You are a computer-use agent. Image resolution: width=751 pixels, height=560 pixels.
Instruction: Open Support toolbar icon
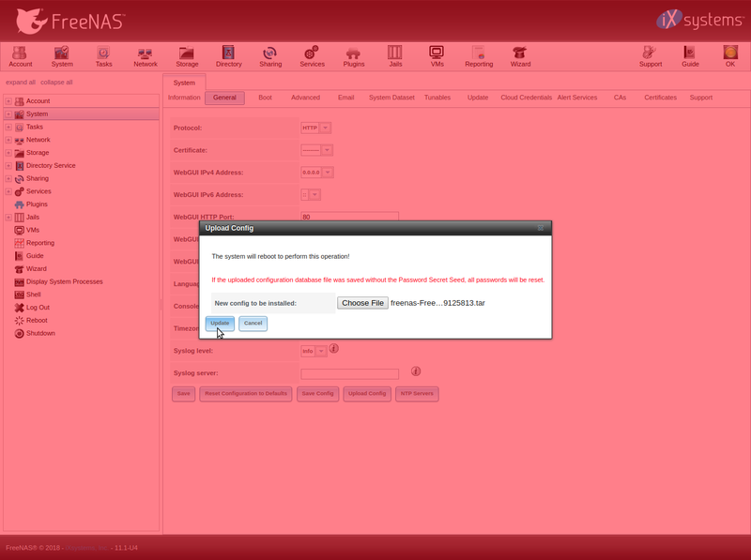(650, 56)
